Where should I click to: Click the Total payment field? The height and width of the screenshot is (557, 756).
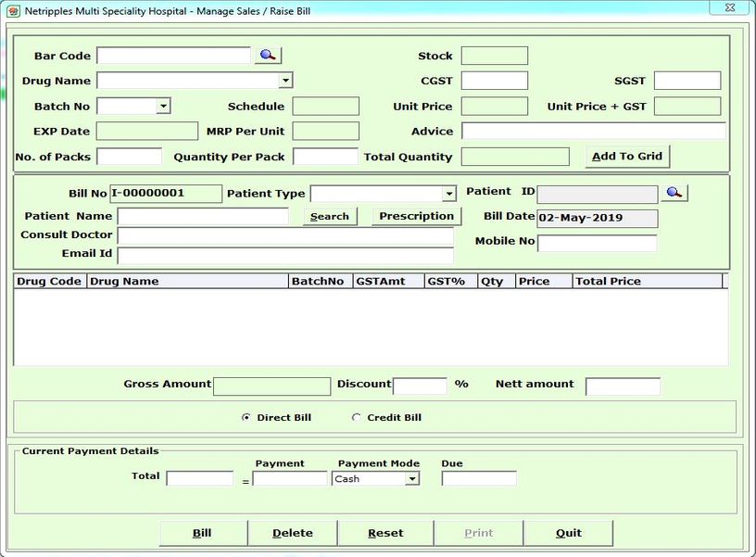(x=199, y=478)
